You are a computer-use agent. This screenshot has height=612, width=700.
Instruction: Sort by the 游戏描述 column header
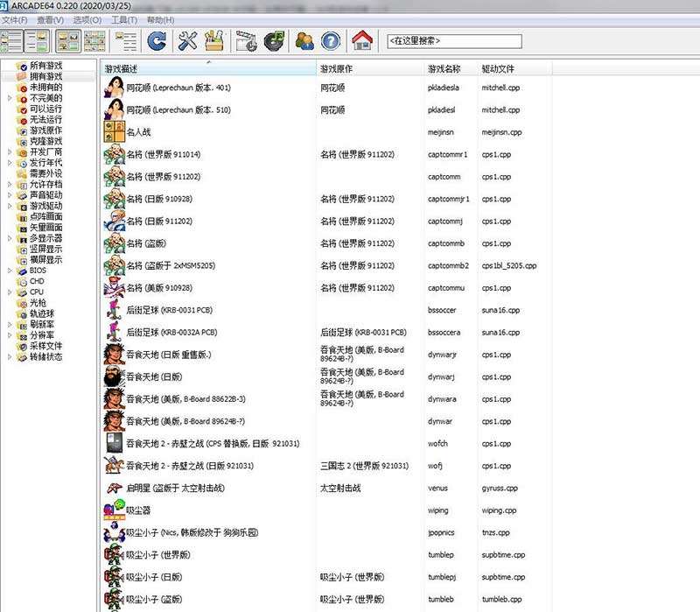pos(208,68)
